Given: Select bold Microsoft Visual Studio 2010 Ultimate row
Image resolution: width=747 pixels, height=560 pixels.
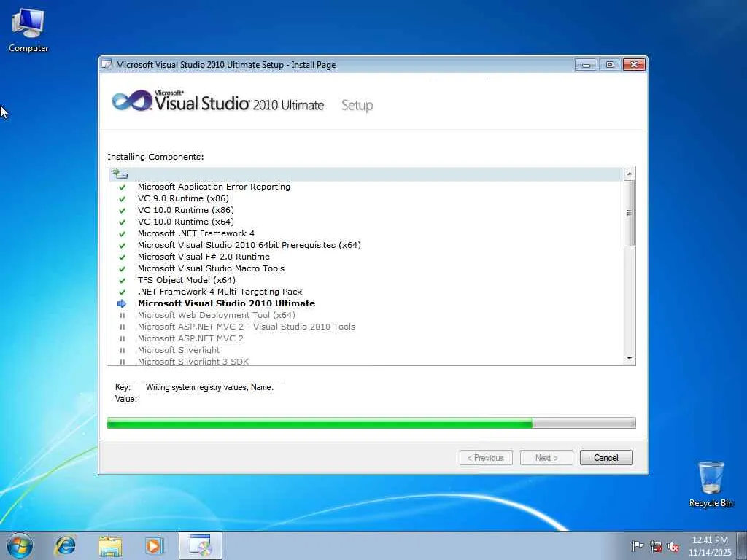Looking at the screenshot, I should pyautogui.click(x=365, y=303).
